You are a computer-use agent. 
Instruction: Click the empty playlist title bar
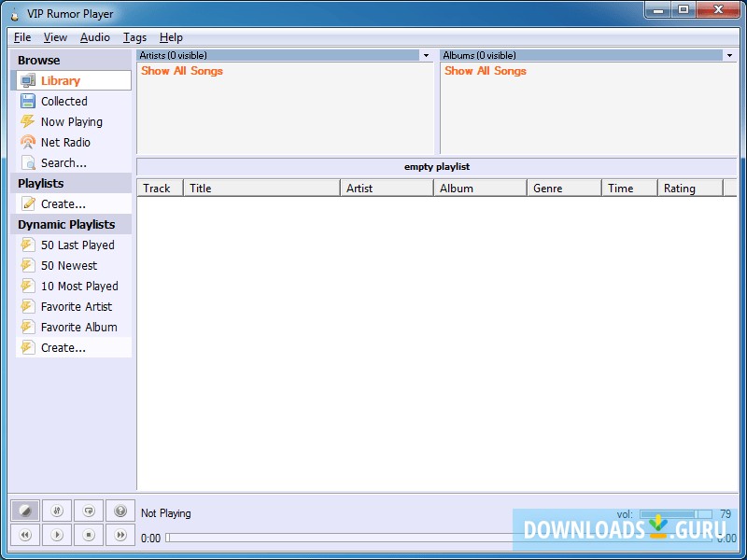(437, 167)
